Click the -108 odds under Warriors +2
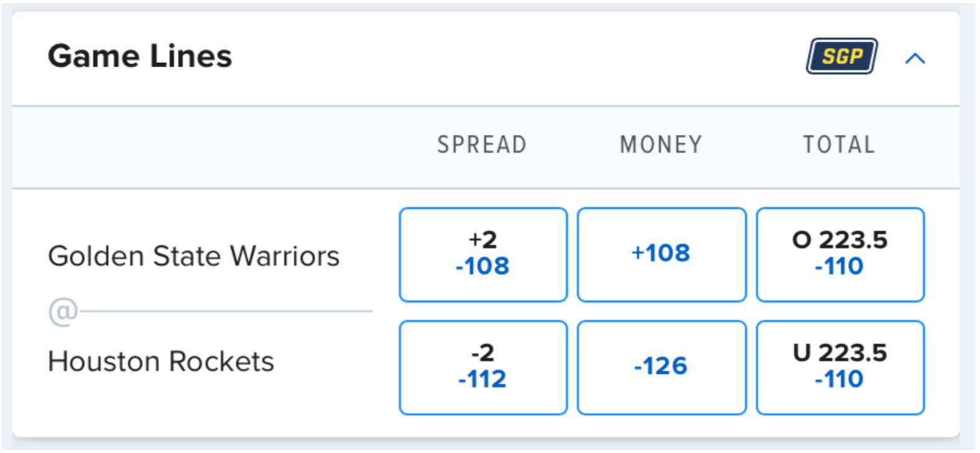Image resolution: width=980 pixels, height=453 pixels. coord(483,267)
